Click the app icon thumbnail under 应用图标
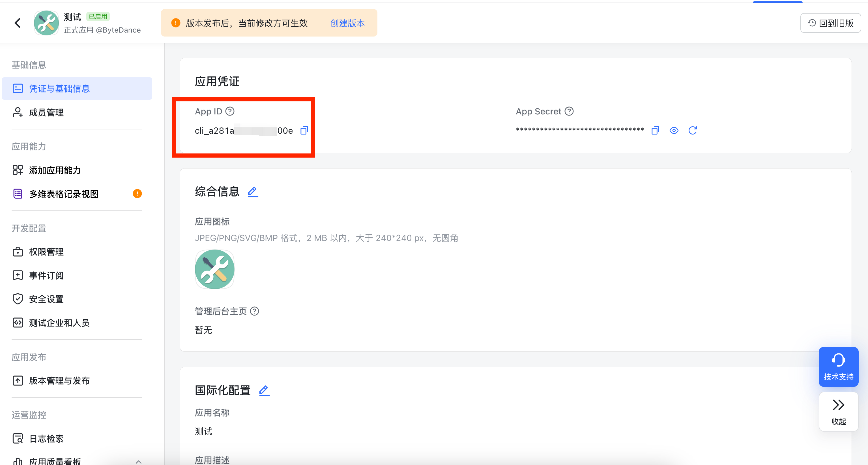The width and height of the screenshot is (868, 465). click(x=215, y=269)
